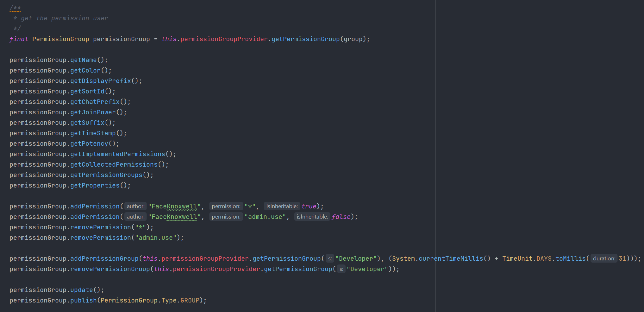644x312 pixels.
Task: Click the PermissionGroup type in declaration
Action: click(x=61, y=39)
